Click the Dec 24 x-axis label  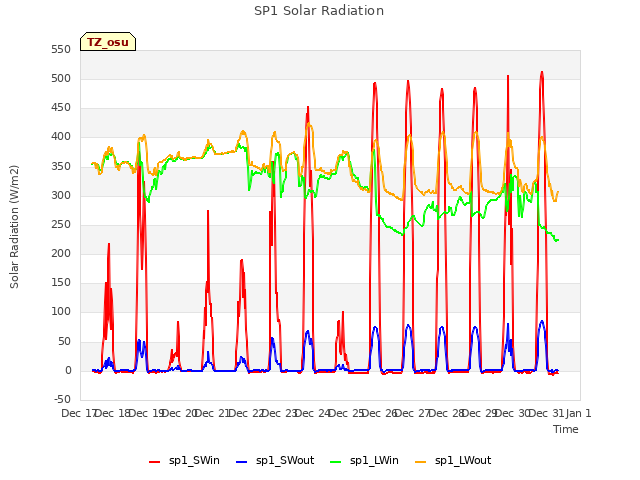[x=312, y=413]
